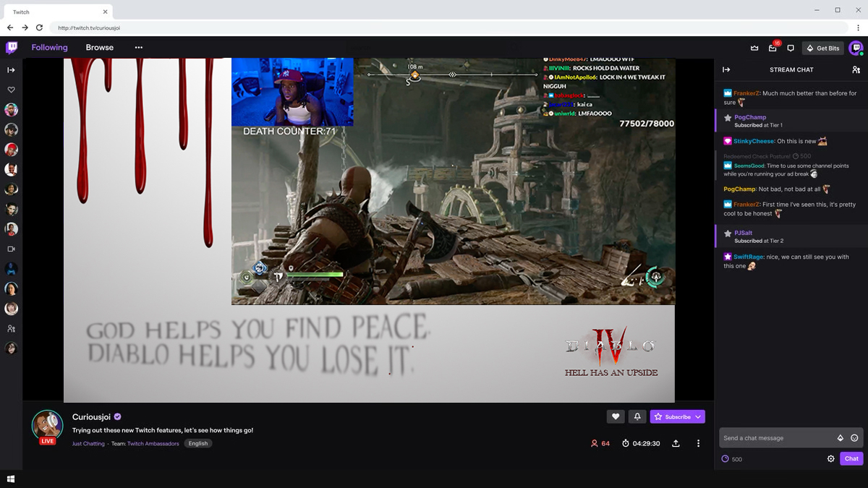Screen dimensions: 868x488
Task: Click PogChamp Tier 1 subscription notice
Action: click(x=791, y=121)
